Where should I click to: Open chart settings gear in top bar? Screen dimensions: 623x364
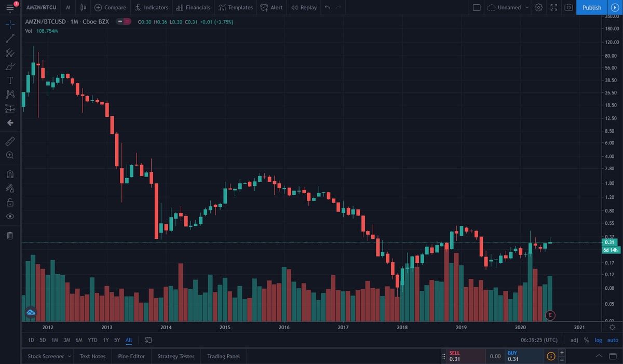click(539, 7)
